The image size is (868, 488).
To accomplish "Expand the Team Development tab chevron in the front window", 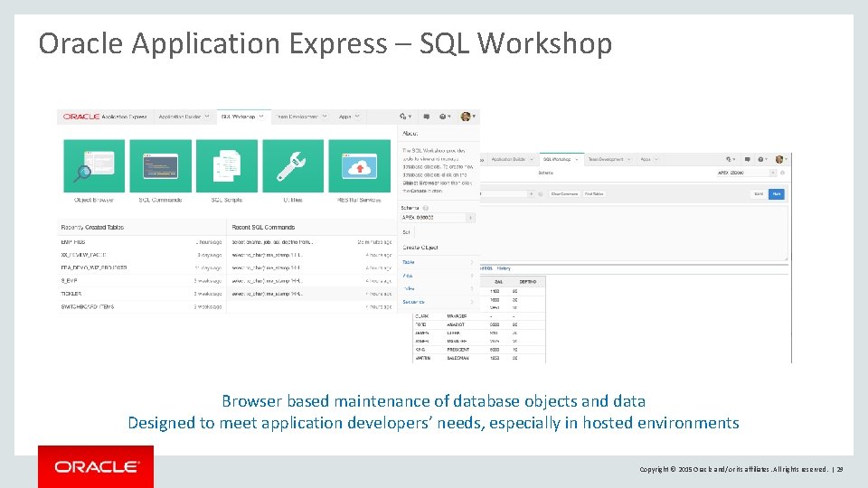I will (325, 117).
